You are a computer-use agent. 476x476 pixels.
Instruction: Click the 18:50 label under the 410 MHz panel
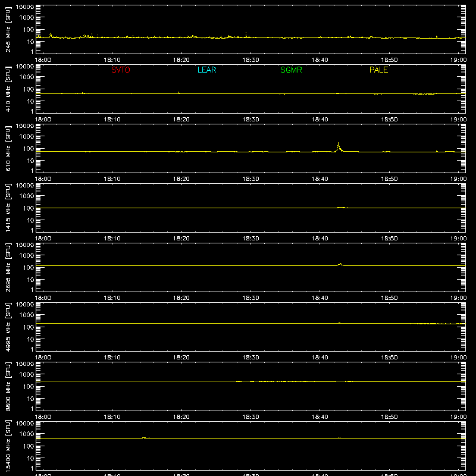point(389,120)
